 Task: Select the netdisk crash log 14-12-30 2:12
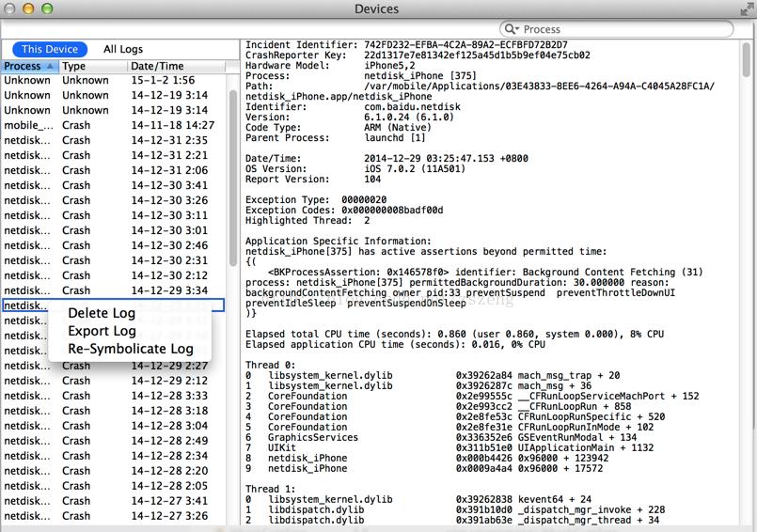pyautogui.click(x=114, y=275)
